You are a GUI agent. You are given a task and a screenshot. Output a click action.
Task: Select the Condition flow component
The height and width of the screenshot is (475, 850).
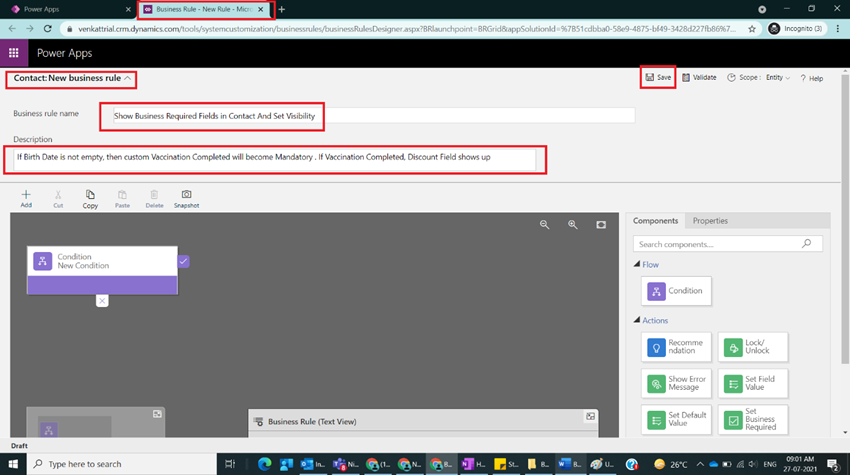click(676, 291)
